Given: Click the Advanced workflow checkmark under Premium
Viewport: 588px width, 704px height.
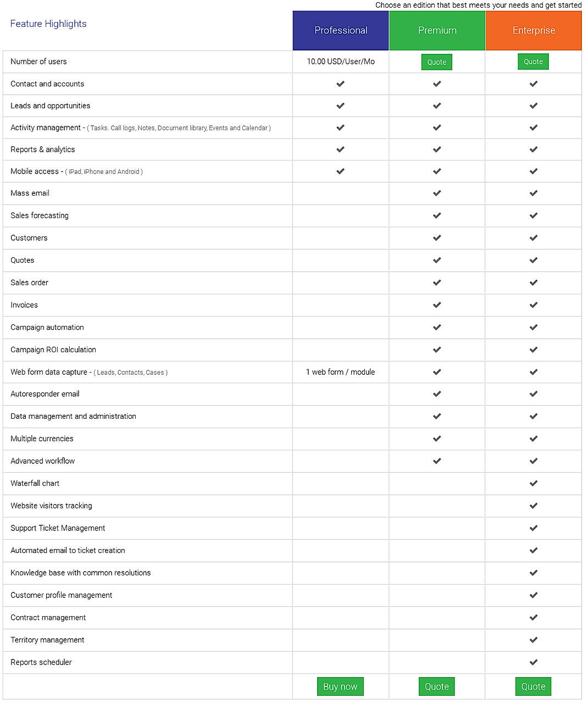Looking at the screenshot, I should [x=437, y=461].
